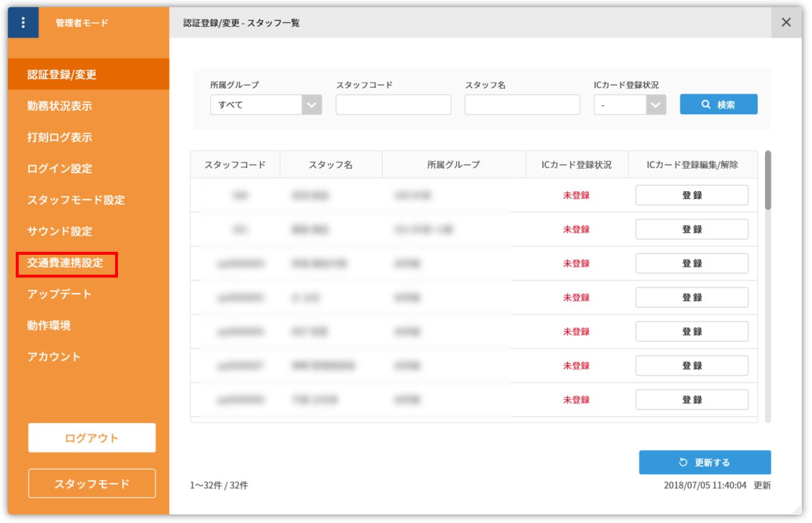Focus the スタッフ名 input field
This screenshot has width=812, height=523.
click(x=522, y=105)
